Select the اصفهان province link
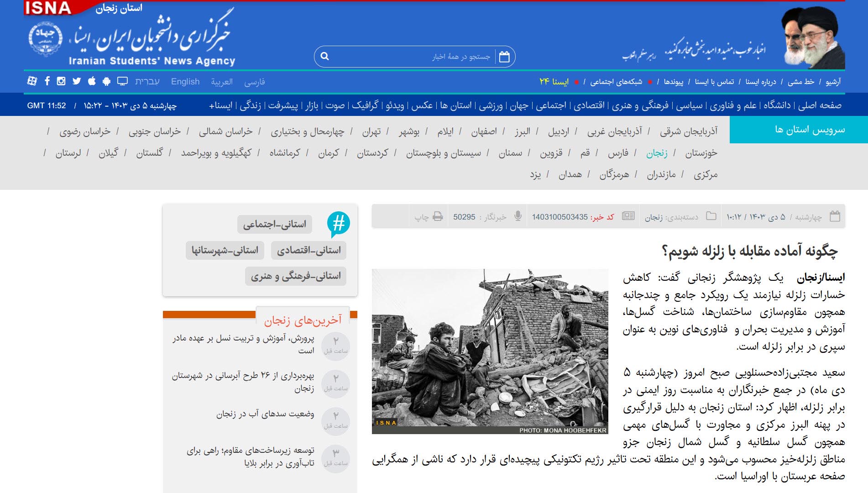The height and width of the screenshot is (493, 868). [x=484, y=132]
